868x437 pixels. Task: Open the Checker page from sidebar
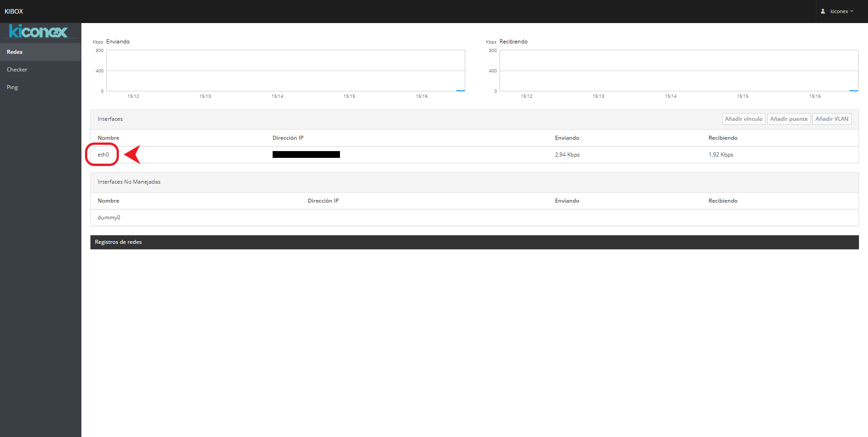click(17, 70)
